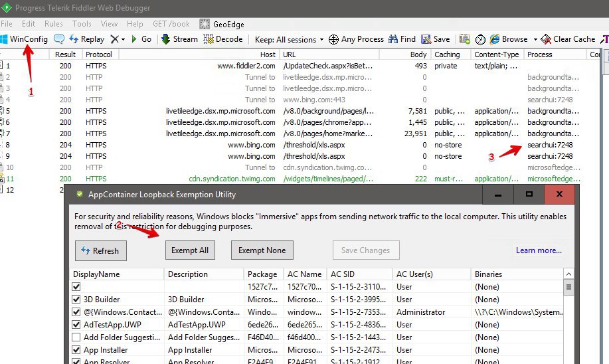The image size is (609, 364).
Task: Open the Remove sessions dropdown arrow
Action: pos(123,40)
